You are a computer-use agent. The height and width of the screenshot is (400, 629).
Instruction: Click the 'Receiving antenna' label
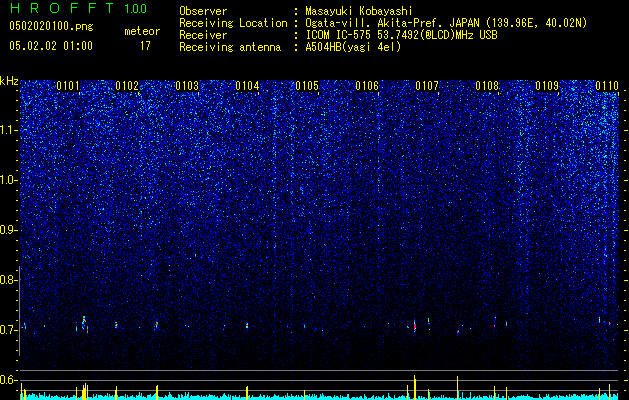click(230, 47)
